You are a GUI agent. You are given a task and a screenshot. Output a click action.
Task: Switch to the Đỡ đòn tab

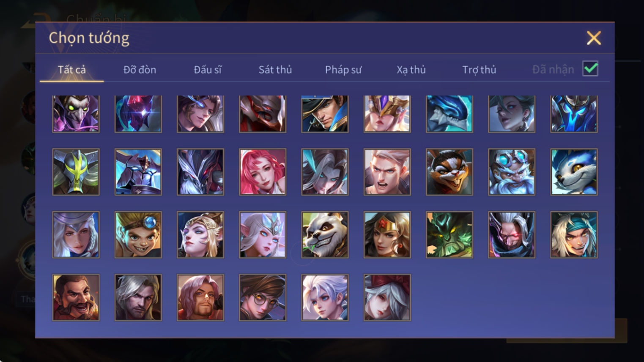[x=140, y=70]
